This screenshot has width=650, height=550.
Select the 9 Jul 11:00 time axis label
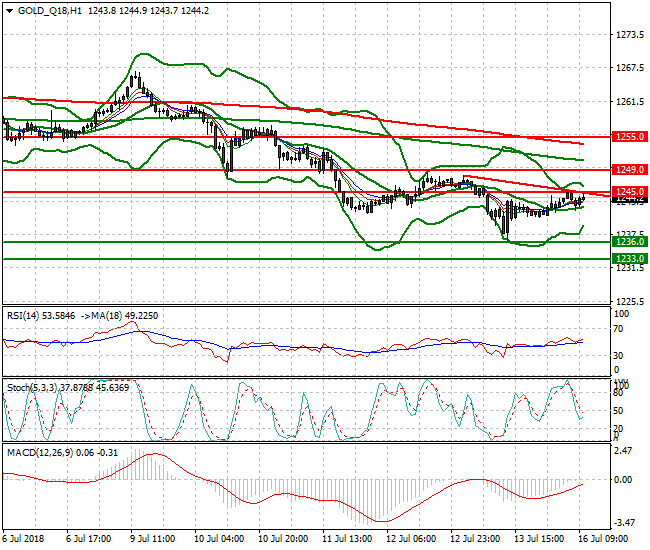pyautogui.click(x=152, y=539)
